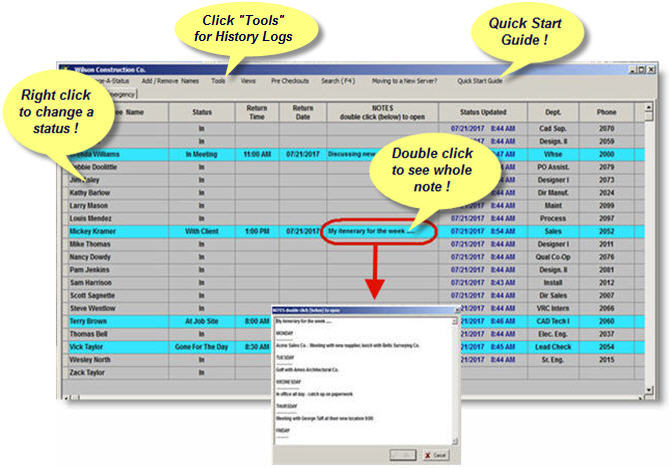The width and height of the screenshot is (671, 469).
Task: Open the Quick Start Guide menu
Action: [480, 80]
